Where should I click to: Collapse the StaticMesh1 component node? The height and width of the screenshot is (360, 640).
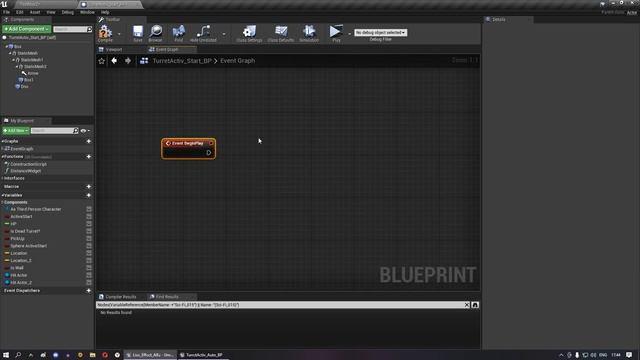13,60
